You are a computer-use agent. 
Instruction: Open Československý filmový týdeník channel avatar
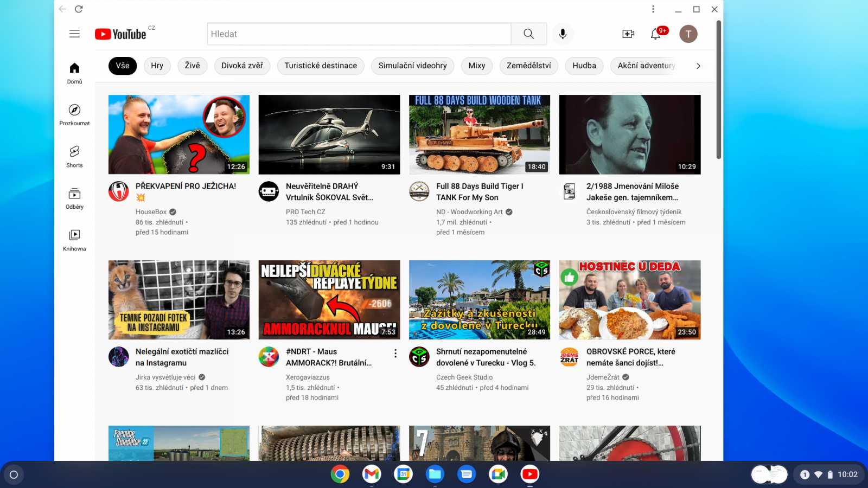(x=569, y=191)
